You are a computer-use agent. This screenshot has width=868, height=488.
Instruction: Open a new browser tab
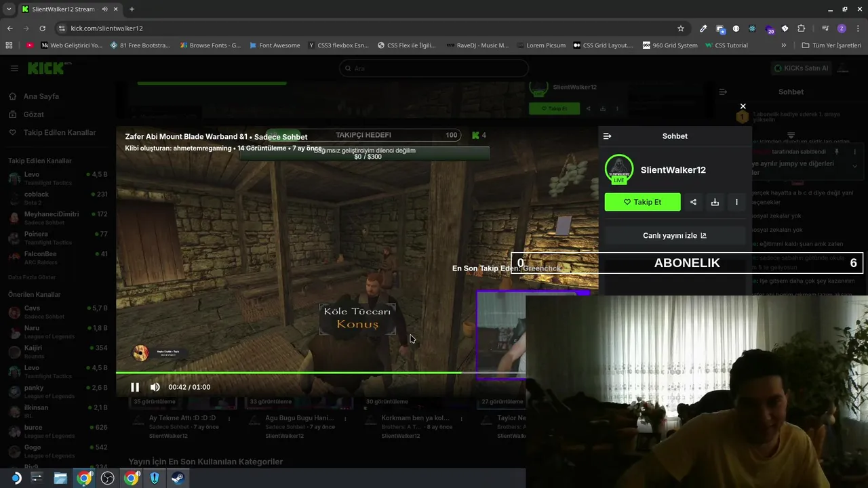pos(132,9)
